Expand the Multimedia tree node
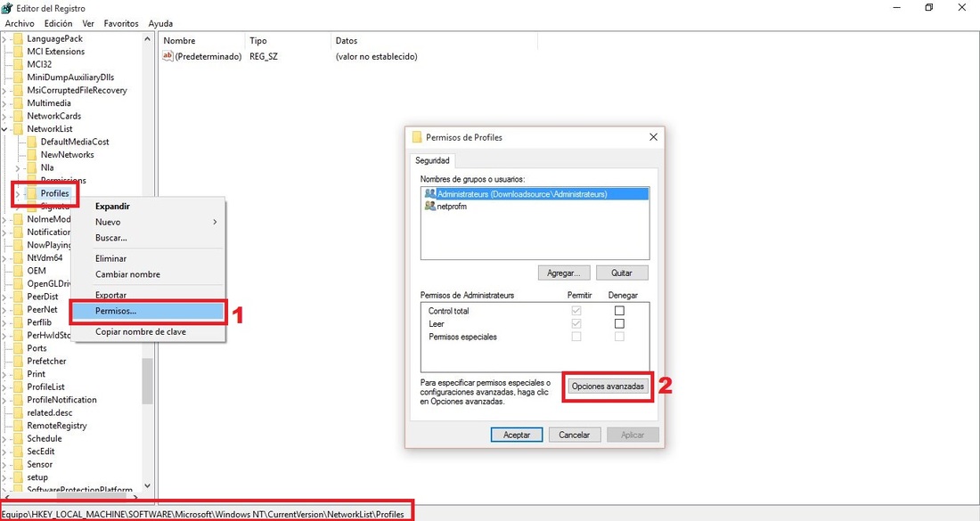 (x=4, y=103)
